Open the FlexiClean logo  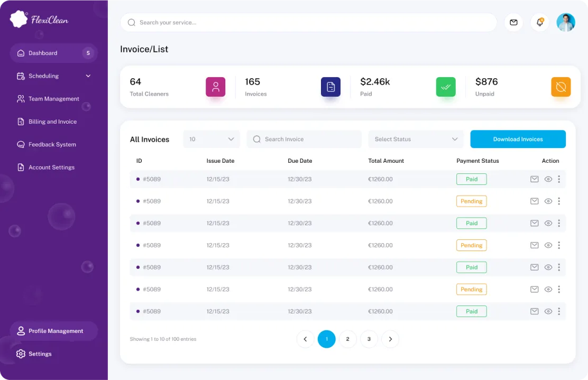pyautogui.click(x=39, y=18)
